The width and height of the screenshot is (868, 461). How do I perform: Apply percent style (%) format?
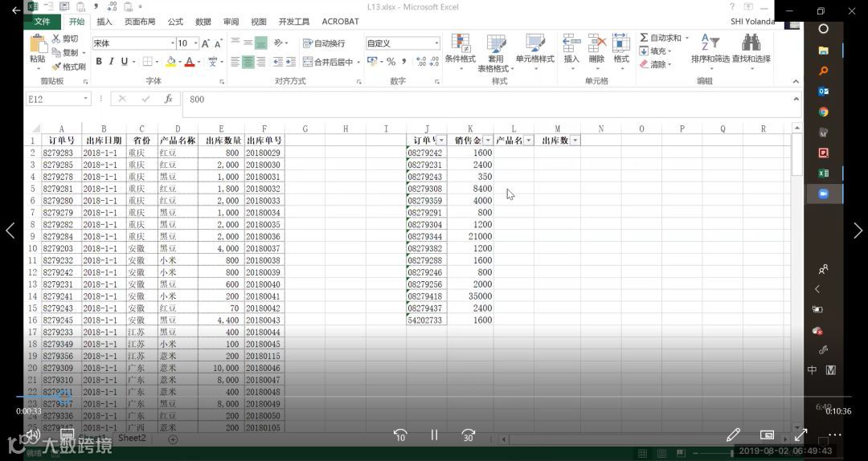tap(391, 61)
